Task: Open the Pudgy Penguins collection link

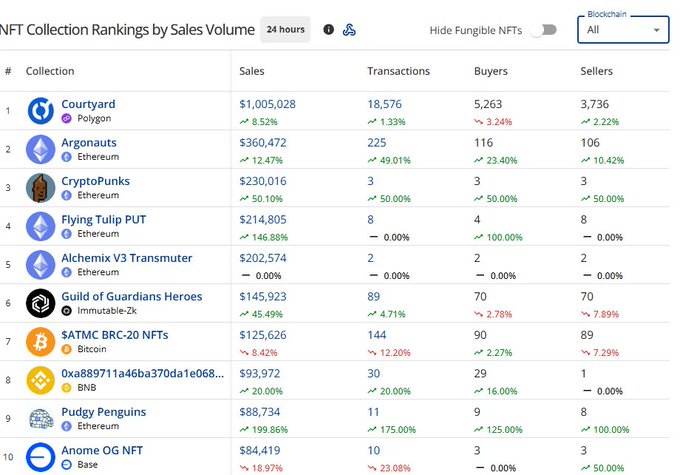Action: [104, 412]
